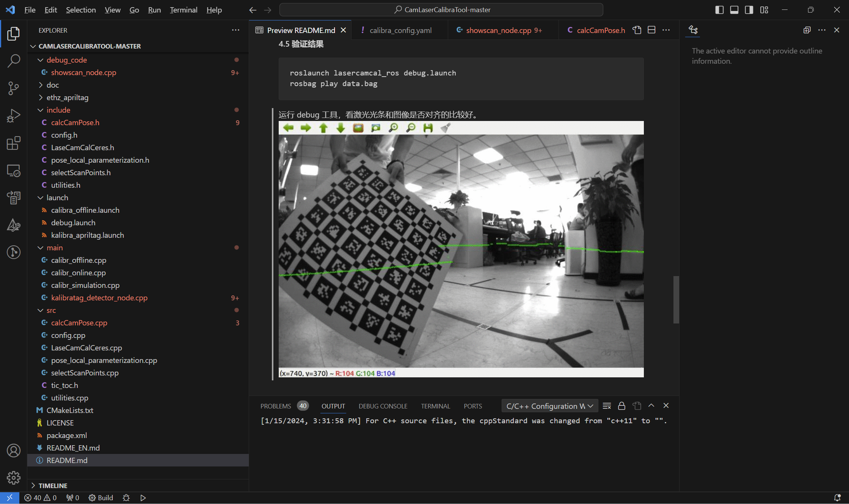Toggle the primary side bar visibility
Screen dimensions: 849x504
[719, 10]
